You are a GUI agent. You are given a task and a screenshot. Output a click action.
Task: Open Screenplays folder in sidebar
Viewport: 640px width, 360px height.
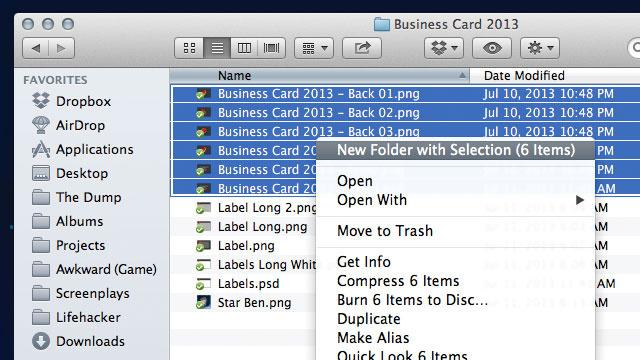tap(80, 293)
